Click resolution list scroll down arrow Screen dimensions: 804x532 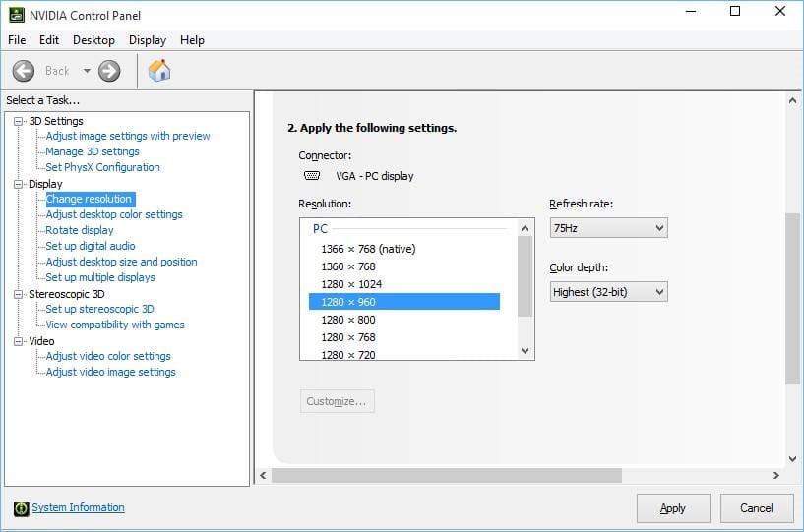[x=525, y=351]
